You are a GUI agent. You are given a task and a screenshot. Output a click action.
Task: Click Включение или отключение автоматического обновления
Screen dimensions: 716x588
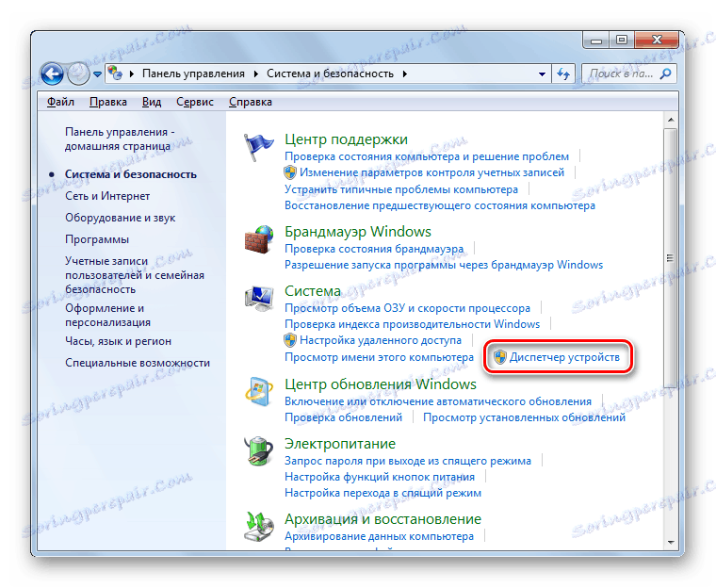click(x=438, y=401)
